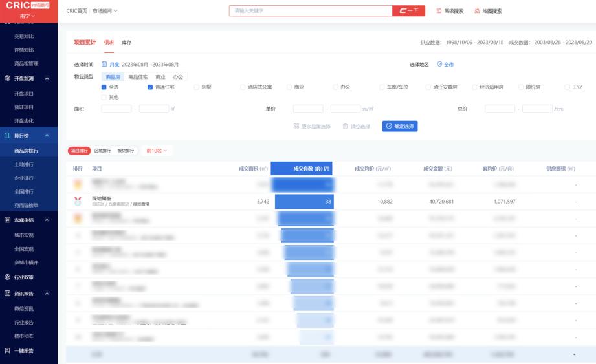Click the location pin icon for 全市

coord(439,65)
